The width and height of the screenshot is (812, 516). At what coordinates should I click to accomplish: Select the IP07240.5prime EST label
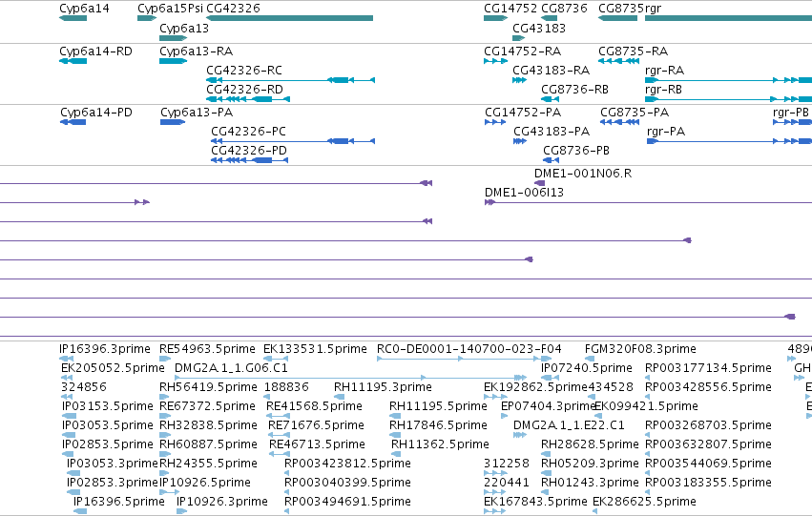pyautogui.click(x=587, y=368)
